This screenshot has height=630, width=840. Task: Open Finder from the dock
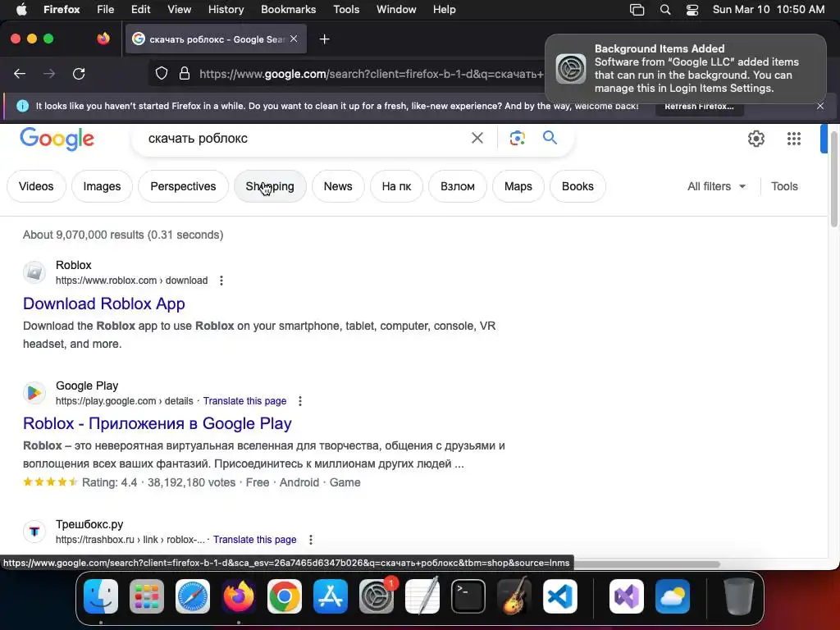[x=101, y=596]
